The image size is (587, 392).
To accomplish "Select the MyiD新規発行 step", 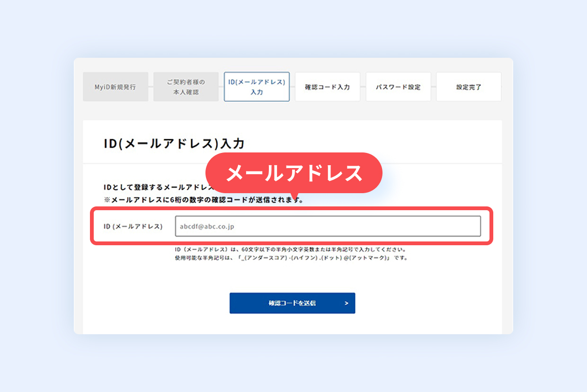I will tap(116, 87).
